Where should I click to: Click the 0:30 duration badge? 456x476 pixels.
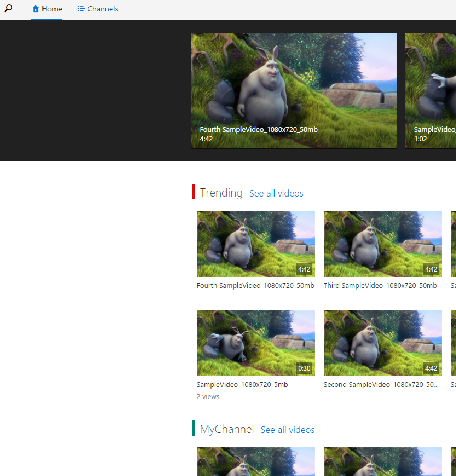(x=304, y=368)
